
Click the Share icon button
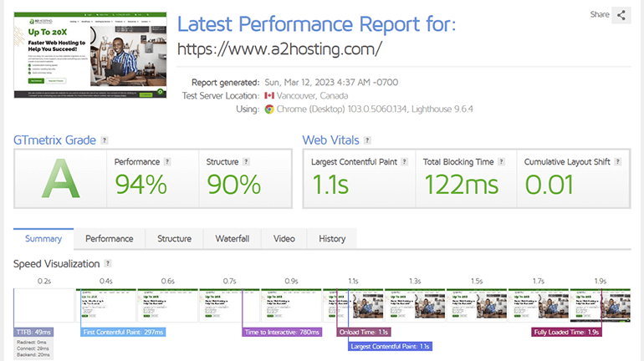pyautogui.click(x=621, y=15)
